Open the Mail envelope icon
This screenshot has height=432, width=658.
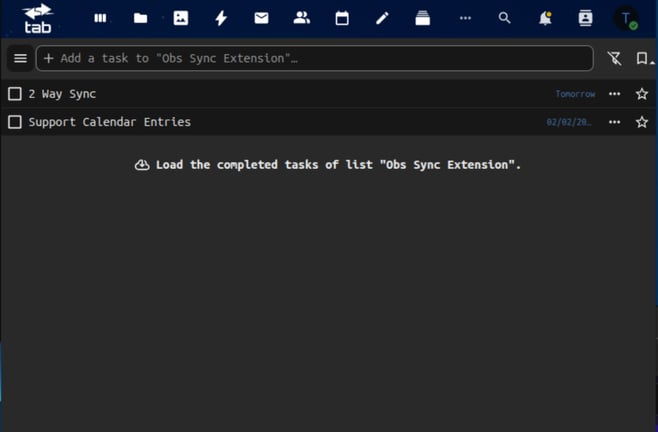261,18
